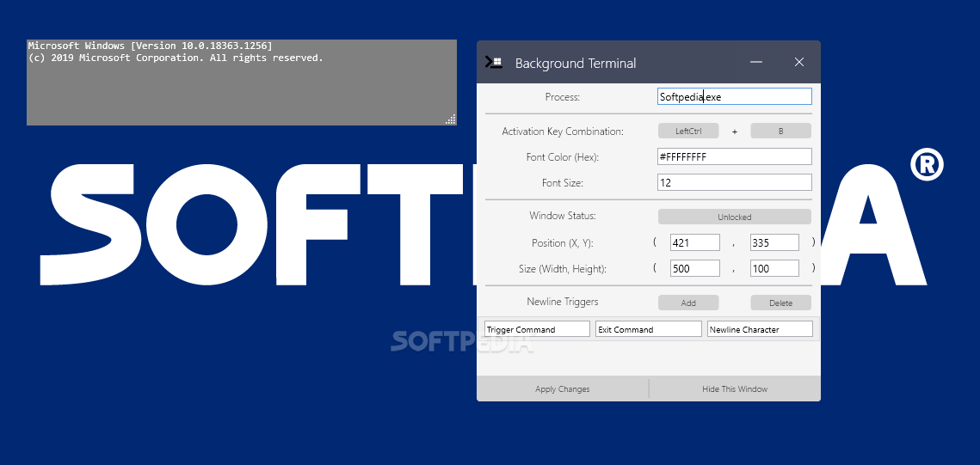Edit the Position X value 421
The height and width of the screenshot is (465, 980).
point(695,242)
